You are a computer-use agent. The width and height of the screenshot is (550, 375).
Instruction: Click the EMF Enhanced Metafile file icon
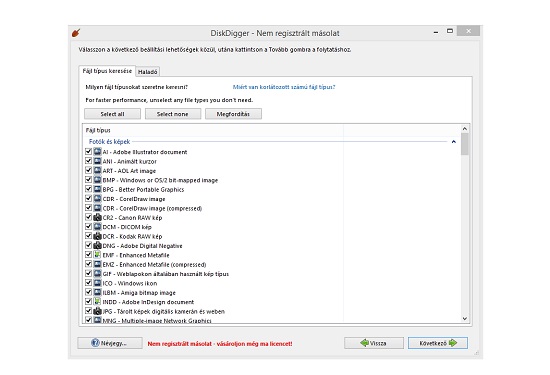98,255
